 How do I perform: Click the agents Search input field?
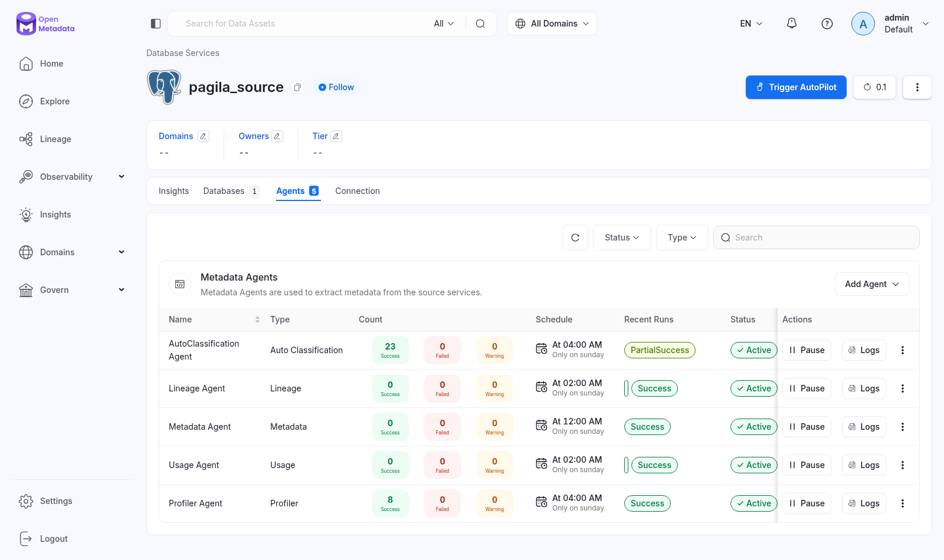coord(817,238)
